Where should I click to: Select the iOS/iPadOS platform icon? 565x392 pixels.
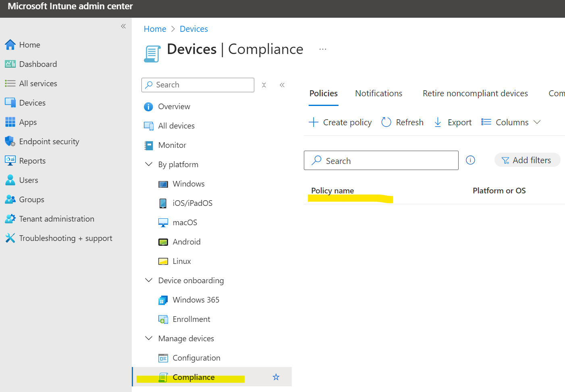[163, 203]
